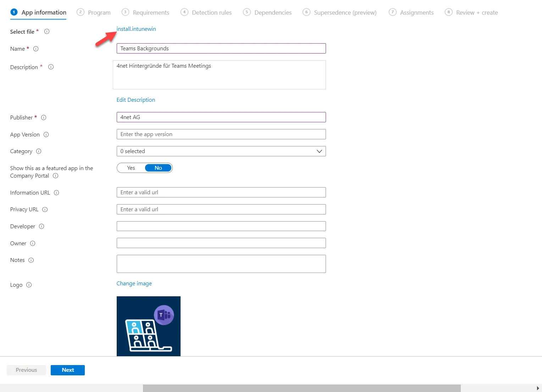Image resolution: width=542 pixels, height=392 pixels.
Task: Go to Detection rules step
Action: click(x=206, y=12)
